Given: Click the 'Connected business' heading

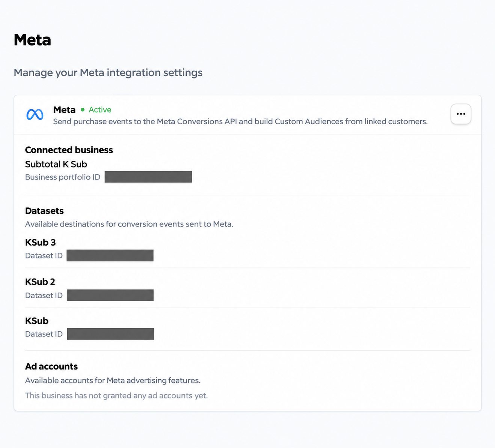Looking at the screenshot, I should click(69, 150).
